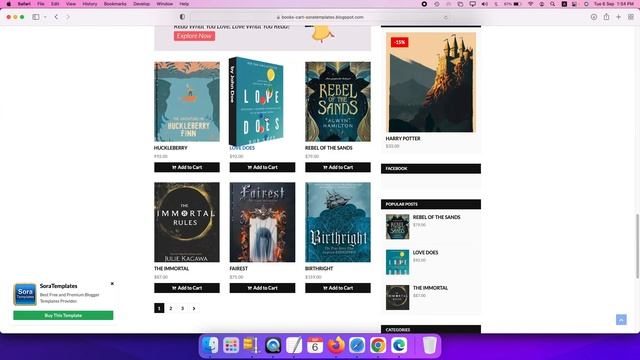This screenshot has height=360, width=640.
Task: Open the Window menu
Action: 164,4
